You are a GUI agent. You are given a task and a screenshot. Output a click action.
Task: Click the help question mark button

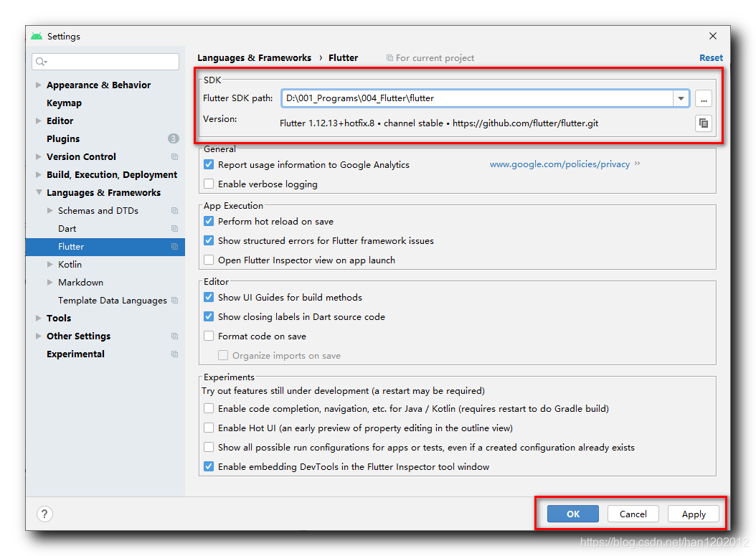[44, 514]
